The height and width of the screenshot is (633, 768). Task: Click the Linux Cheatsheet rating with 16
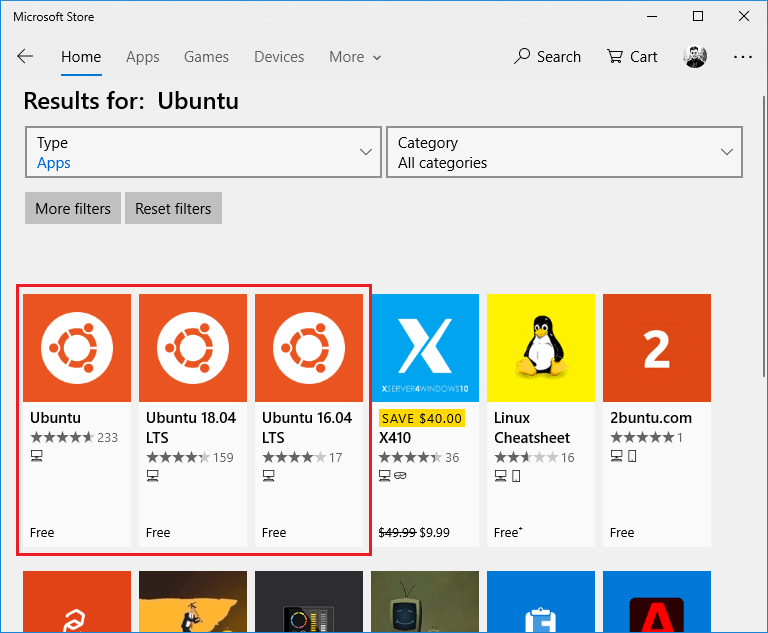(534, 457)
